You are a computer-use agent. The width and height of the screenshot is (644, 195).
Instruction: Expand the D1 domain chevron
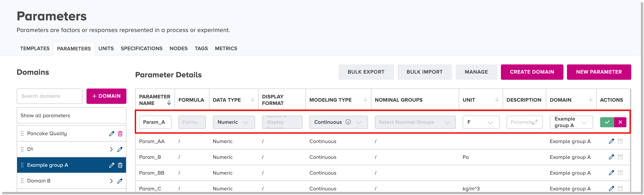[x=111, y=149]
